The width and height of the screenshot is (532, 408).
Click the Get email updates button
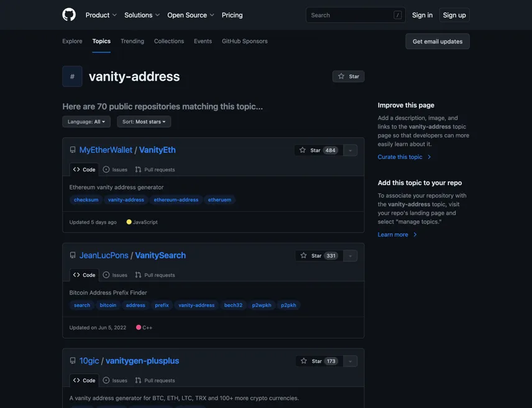click(438, 42)
